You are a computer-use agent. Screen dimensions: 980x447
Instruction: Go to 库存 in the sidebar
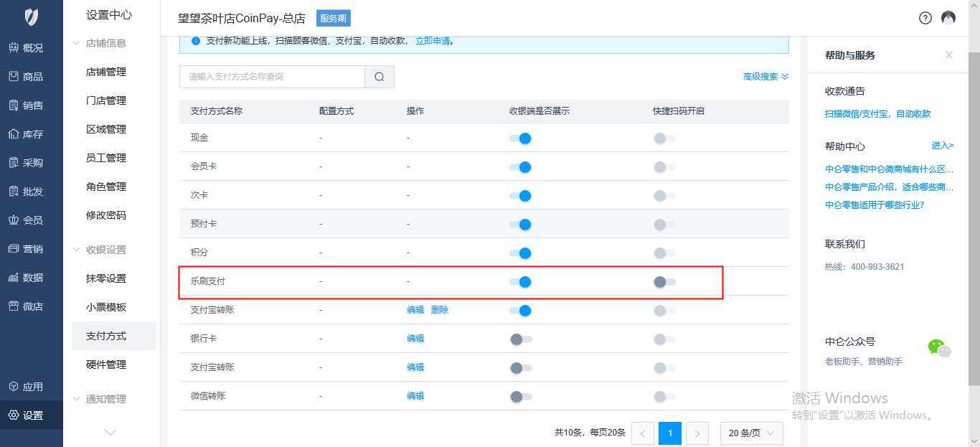tap(32, 134)
